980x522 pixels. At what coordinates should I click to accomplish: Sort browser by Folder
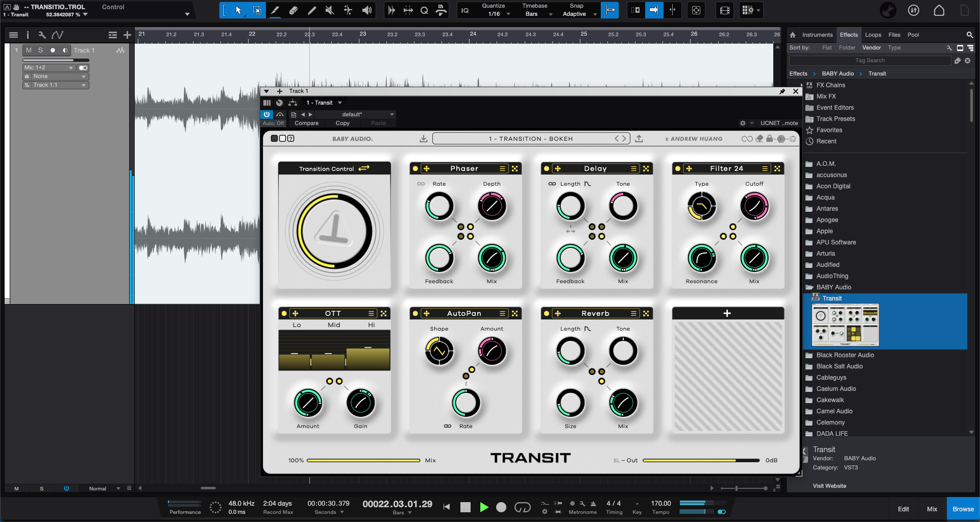847,47
